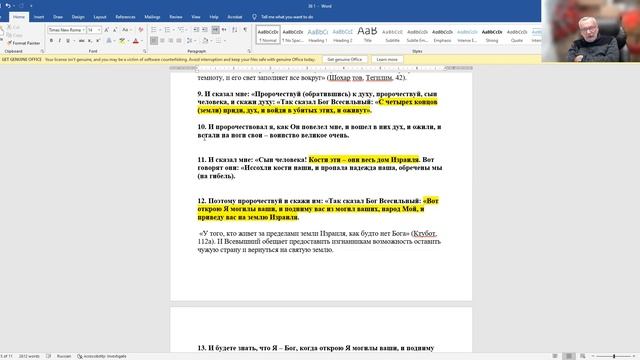The height and width of the screenshot is (360, 640).
Task: Apply strikethrough to text
Action: pyautogui.click(x=82, y=41)
